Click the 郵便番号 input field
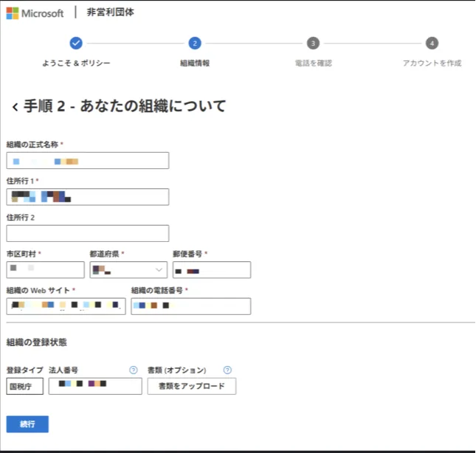This screenshot has width=476, height=453. (x=212, y=270)
